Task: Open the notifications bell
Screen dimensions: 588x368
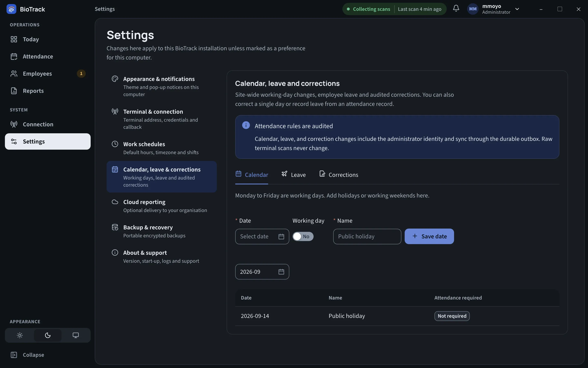Action: pos(456,9)
